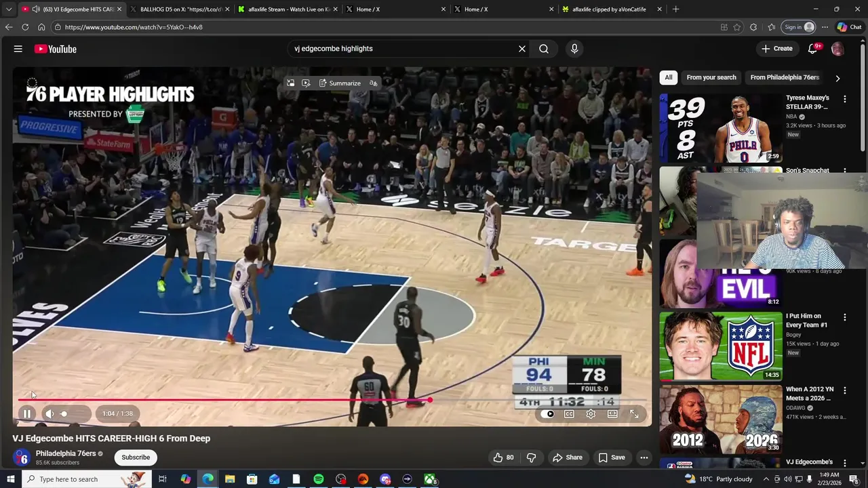Add page to favorites star
Viewport: 868px width, 488px height.
(737, 27)
